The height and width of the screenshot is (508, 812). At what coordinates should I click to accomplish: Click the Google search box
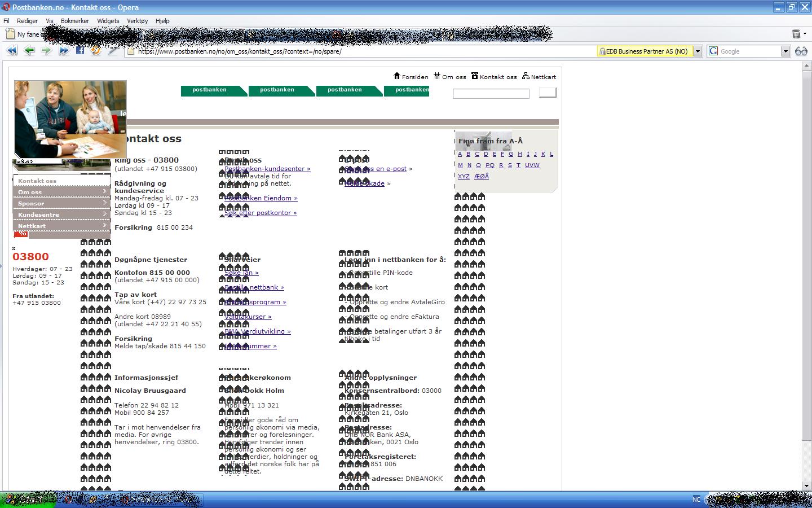[749, 51]
